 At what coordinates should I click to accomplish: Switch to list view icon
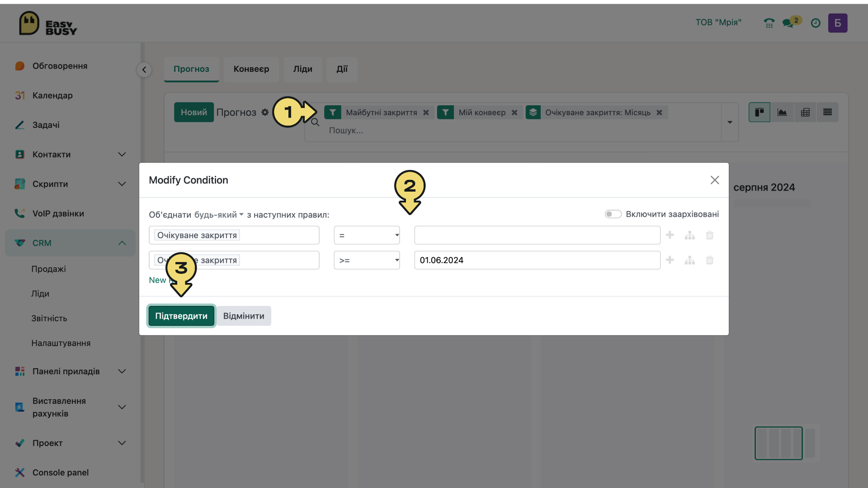827,112
